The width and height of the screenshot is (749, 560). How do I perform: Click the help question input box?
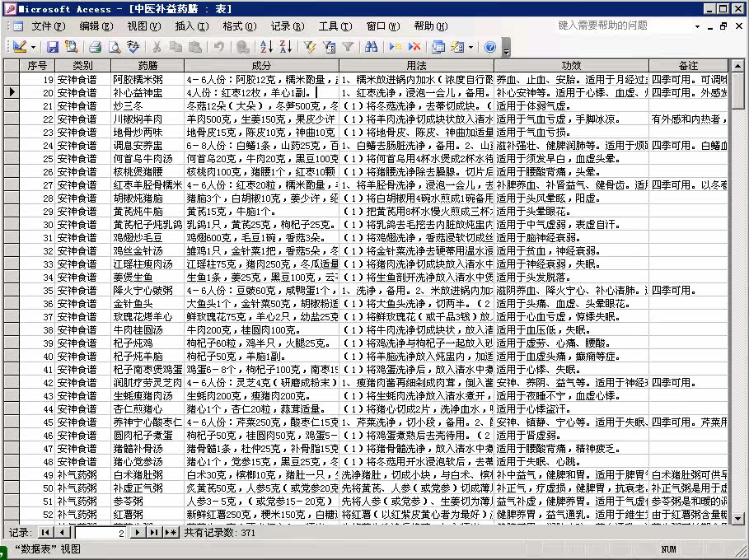624,26
